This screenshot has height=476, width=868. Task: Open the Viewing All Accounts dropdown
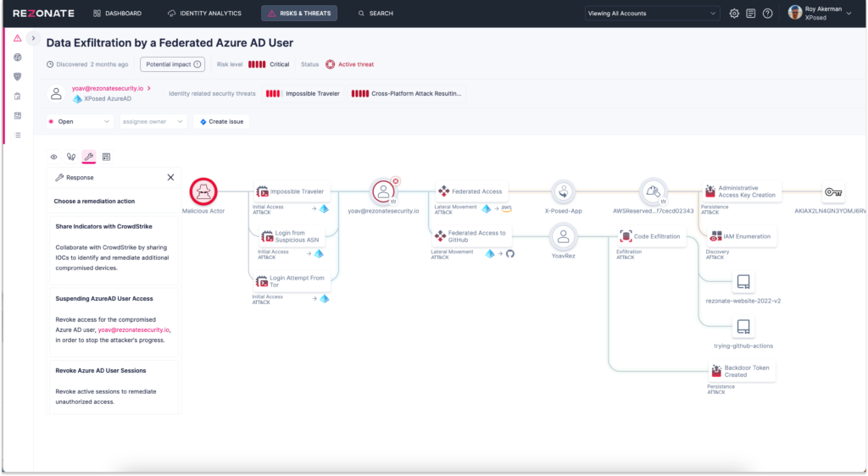(x=652, y=14)
